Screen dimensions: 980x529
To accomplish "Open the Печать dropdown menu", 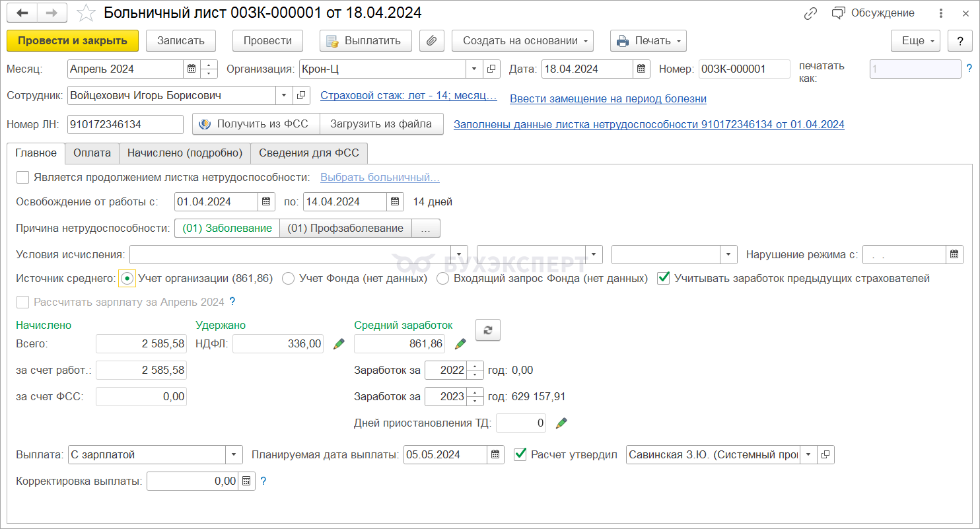I will (648, 40).
